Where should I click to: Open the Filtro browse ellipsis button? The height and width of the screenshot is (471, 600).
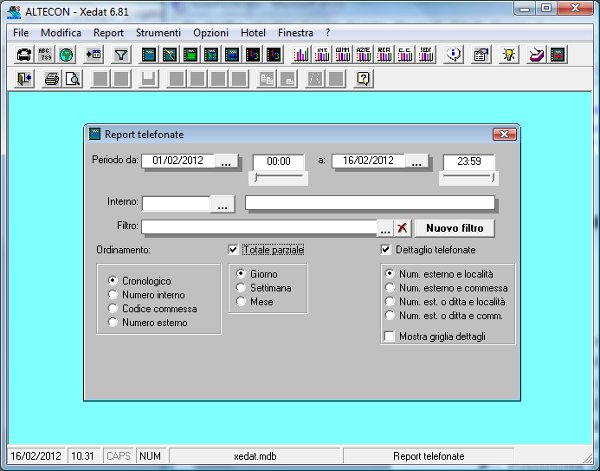coord(385,228)
